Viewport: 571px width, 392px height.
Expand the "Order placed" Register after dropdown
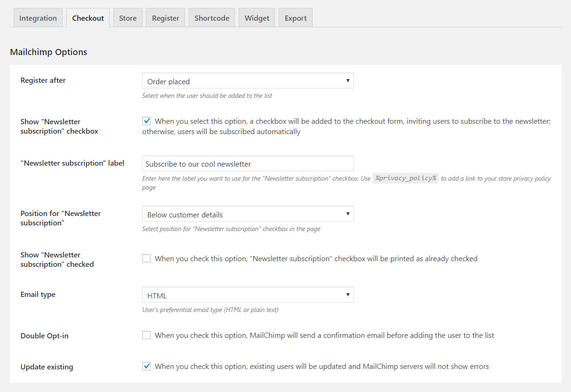point(248,81)
